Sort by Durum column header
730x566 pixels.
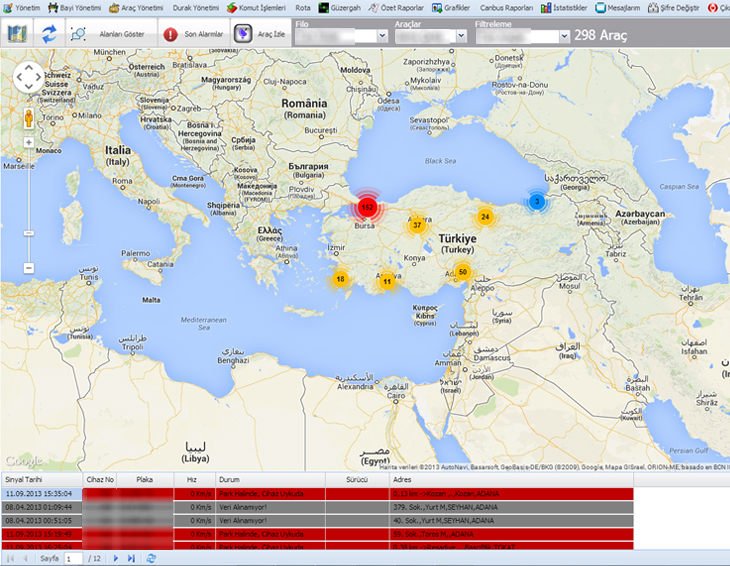click(270, 479)
